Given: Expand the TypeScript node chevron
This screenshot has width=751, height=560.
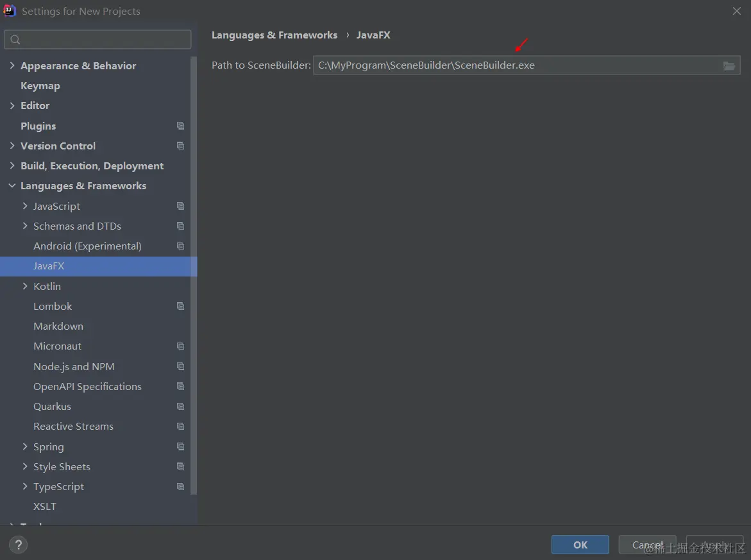Looking at the screenshot, I should tap(25, 487).
